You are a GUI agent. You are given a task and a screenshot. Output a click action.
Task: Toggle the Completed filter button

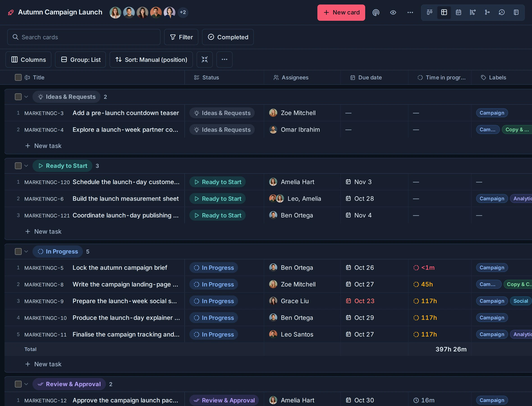[228, 37]
